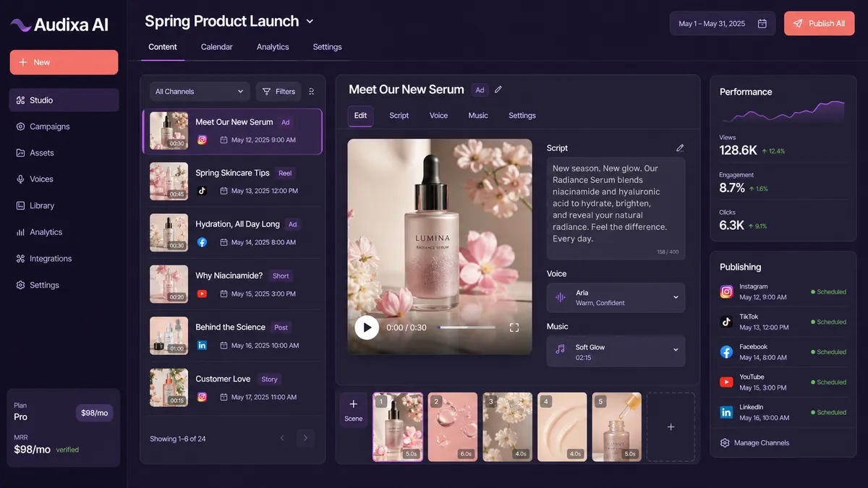Click the TikTok icon in Publishing panel
The height and width of the screenshot is (488, 868).
726,322
